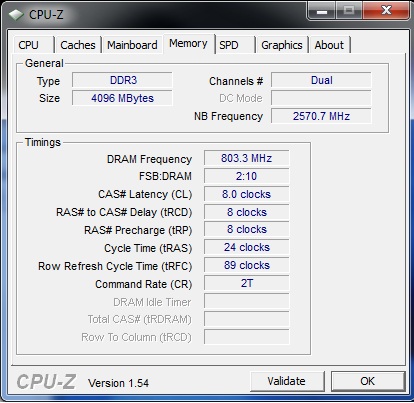Click the General group heading
Viewport: 414px width, 403px height.
44,63
